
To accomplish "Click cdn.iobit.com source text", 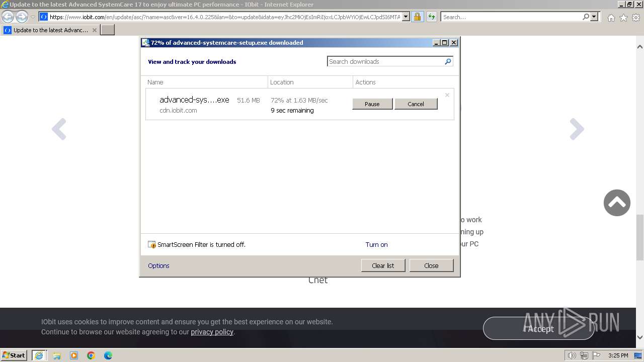I will [178, 110].
